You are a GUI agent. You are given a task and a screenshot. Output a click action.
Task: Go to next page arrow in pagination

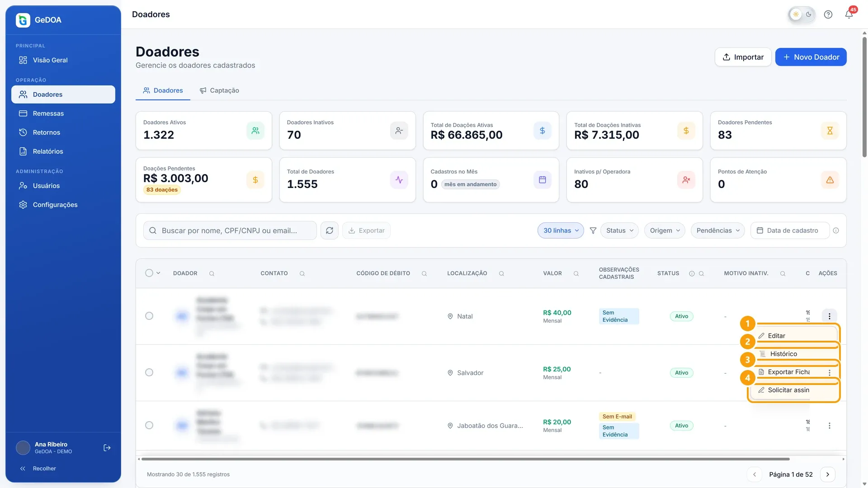tap(827, 474)
